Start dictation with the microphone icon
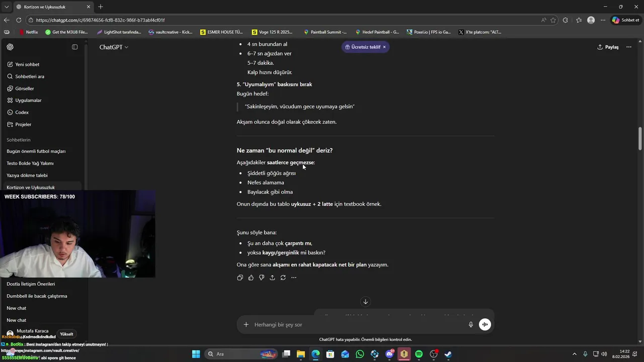Screen dimensions: 644x362 point(471,325)
